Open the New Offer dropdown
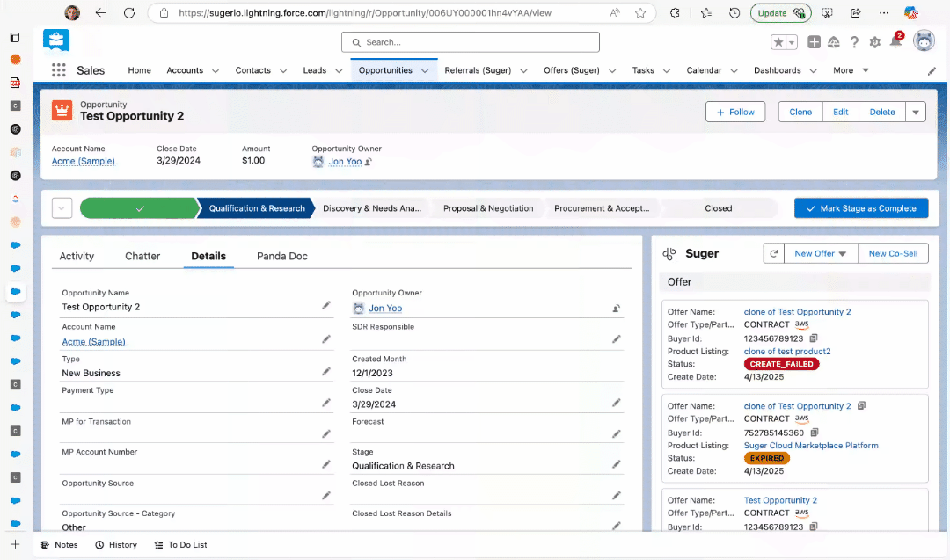Viewport: 950px width, 560px height. coord(821,254)
